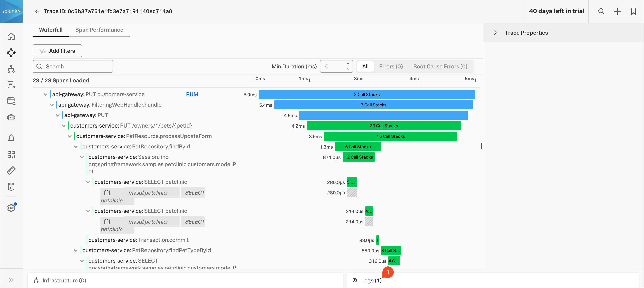Click the panel resize handle beside Trace Properties

coord(482,146)
